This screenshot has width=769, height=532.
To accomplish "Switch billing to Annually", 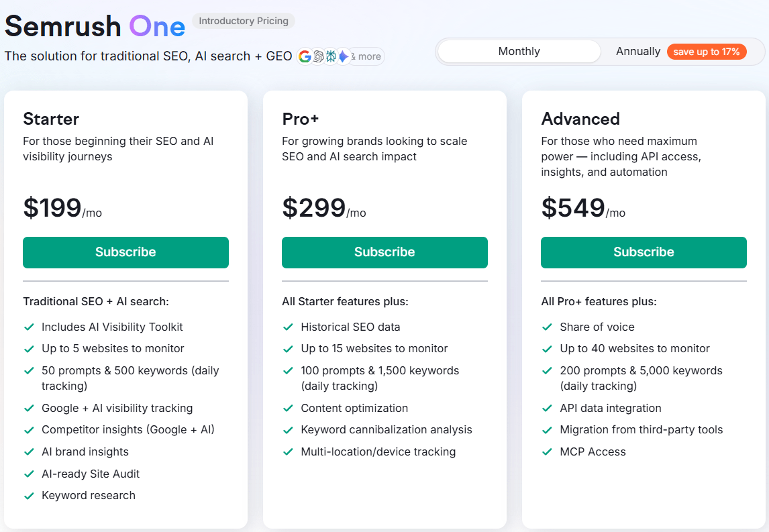I will point(637,51).
